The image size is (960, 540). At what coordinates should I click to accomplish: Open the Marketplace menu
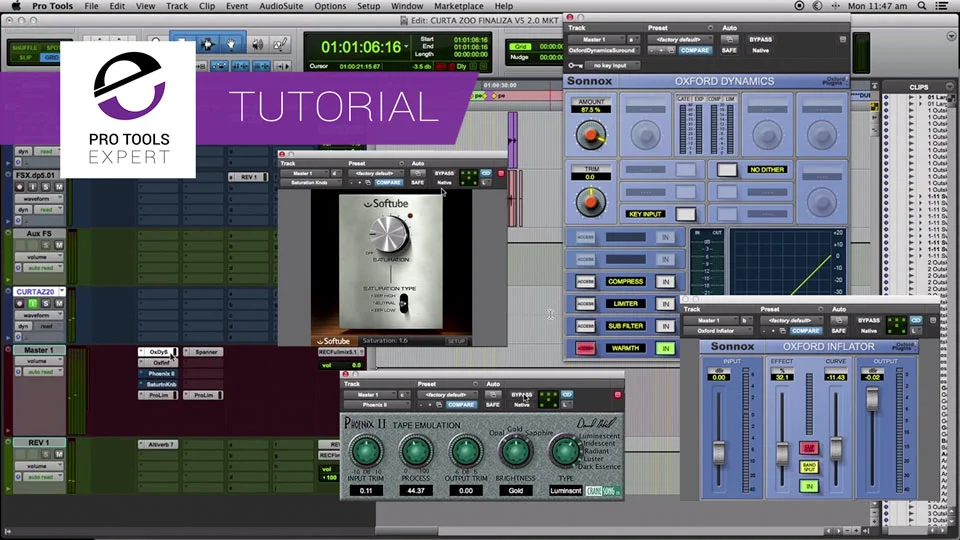pos(459,6)
